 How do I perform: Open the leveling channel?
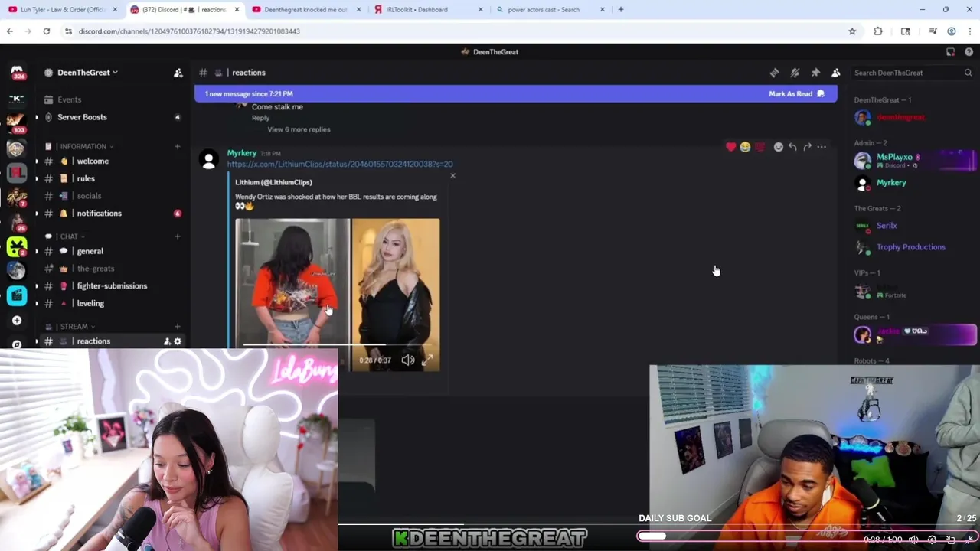pos(90,304)
